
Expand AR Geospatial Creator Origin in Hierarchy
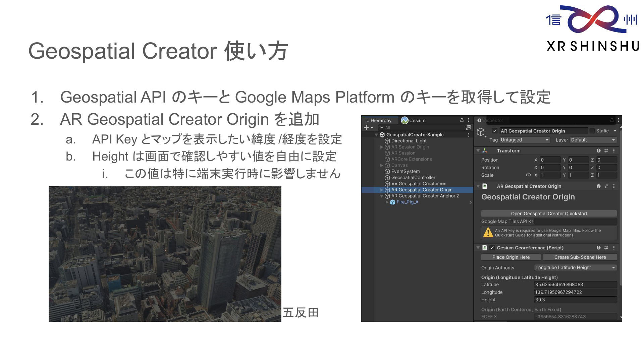(x=382, y=190)
